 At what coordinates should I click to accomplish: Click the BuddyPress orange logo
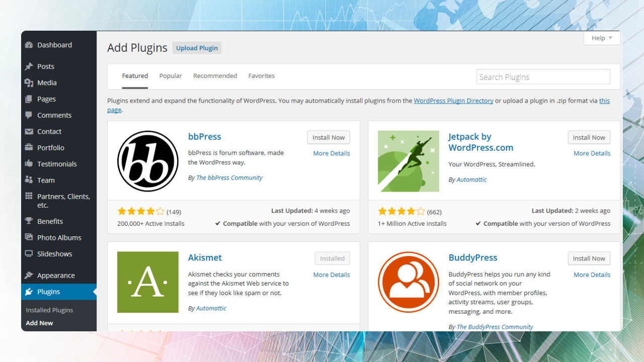point(409,282)
